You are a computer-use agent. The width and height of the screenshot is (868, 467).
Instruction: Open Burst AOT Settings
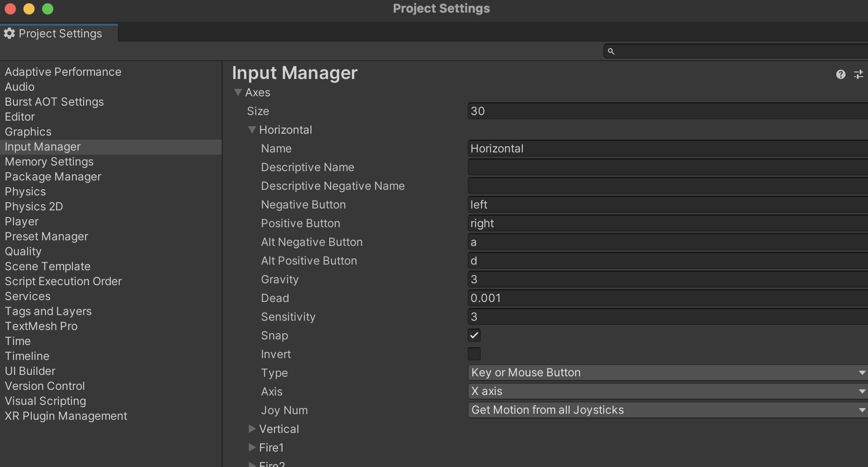(x=54, y=102)
